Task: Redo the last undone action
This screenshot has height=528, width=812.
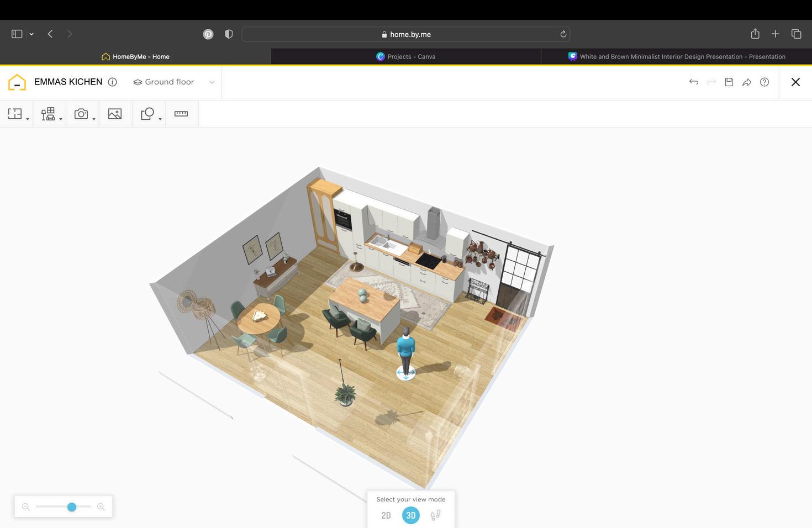Action: click(711, 82)
